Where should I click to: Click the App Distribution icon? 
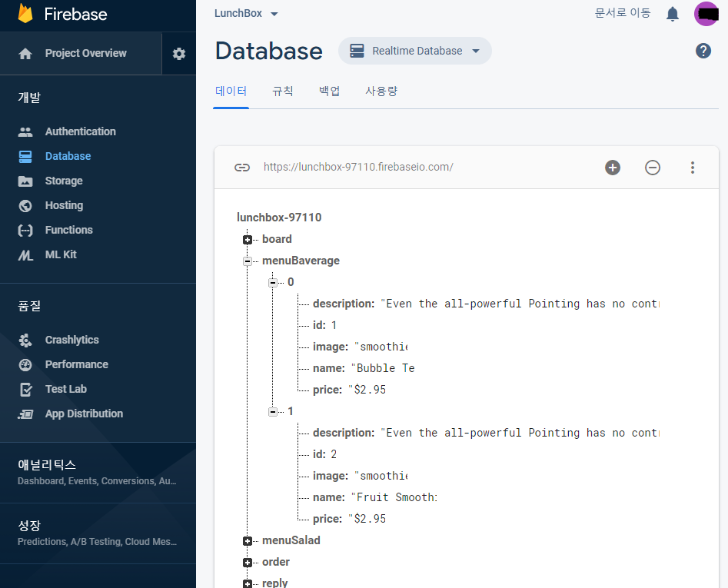pos(25,414)
